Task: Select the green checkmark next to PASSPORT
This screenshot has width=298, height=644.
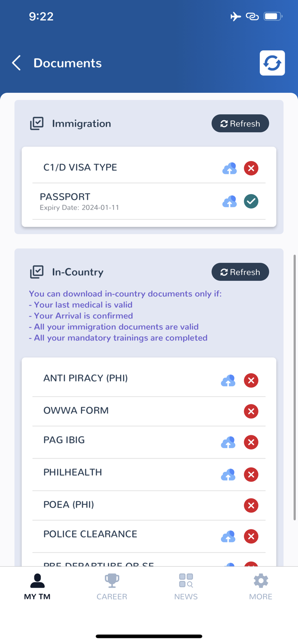Action: [x=251, y=201]
